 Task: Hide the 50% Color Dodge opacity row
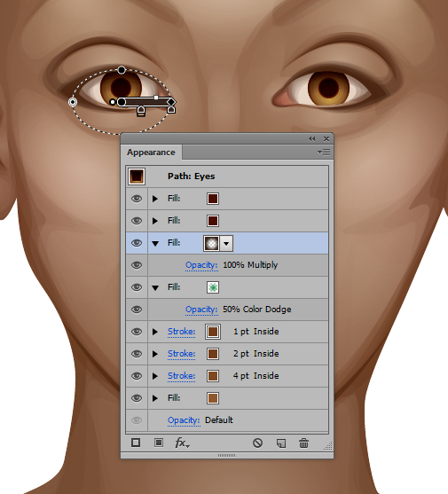click(137, 310)
